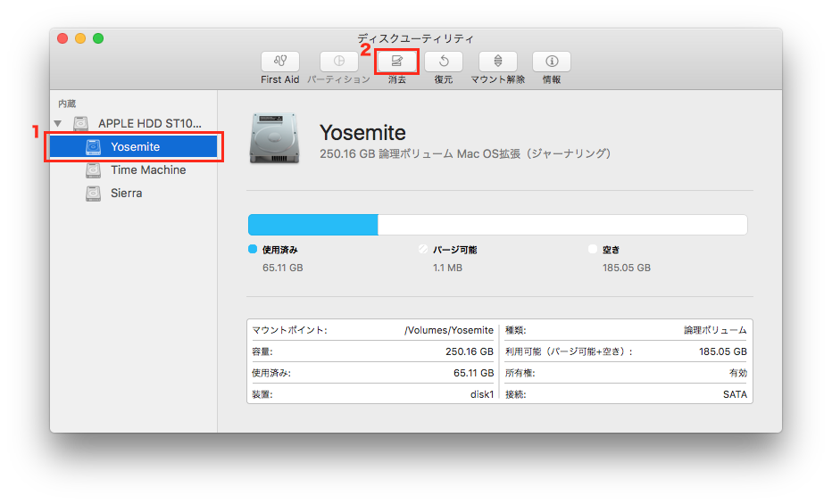Image resolution: width=832 pixels, height=504 pixels.
Task: Click the green zoom window button
Action: pos(98,38)
